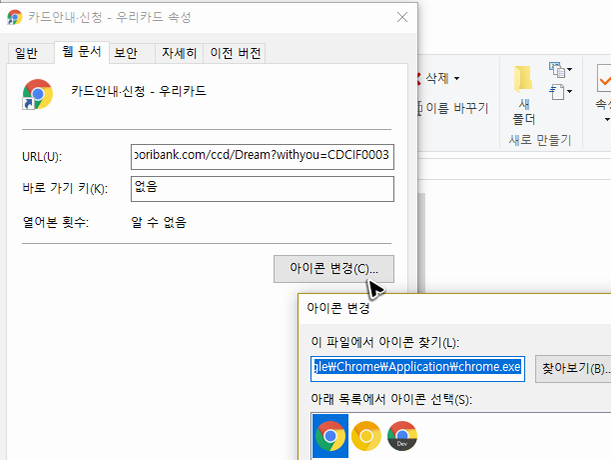Click the Chrome shortcut icon in the properties dialog
Screen dimensions: 611x460
click(x=37, y=94)
